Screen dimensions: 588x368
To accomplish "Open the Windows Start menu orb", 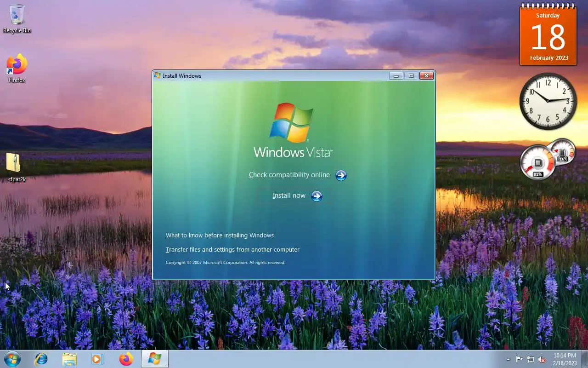I will click(12, 359).
